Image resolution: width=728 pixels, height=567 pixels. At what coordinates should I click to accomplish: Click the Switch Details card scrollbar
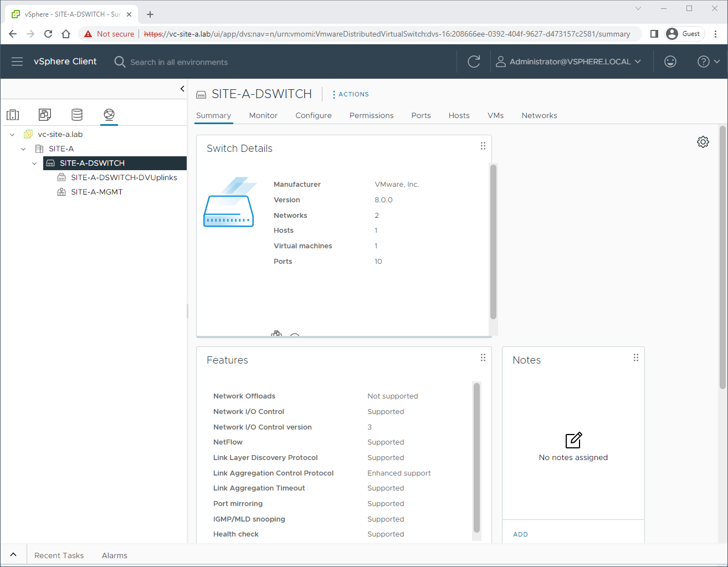click(493, 242)
